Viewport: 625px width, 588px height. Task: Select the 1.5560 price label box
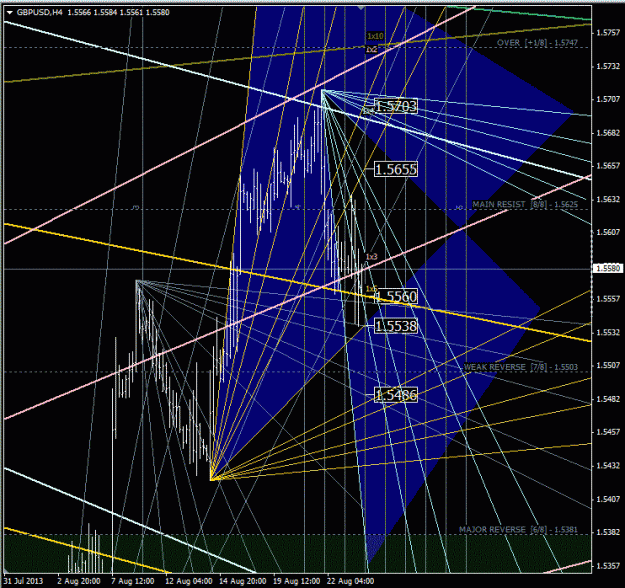tap(396, 297)
